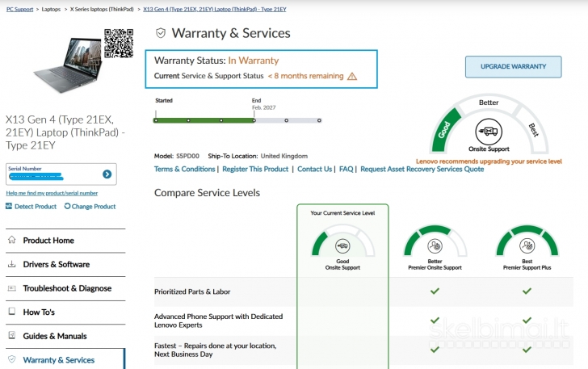
Task: Click the Warranty & Services sidebar shield icon
Action: 12,359
